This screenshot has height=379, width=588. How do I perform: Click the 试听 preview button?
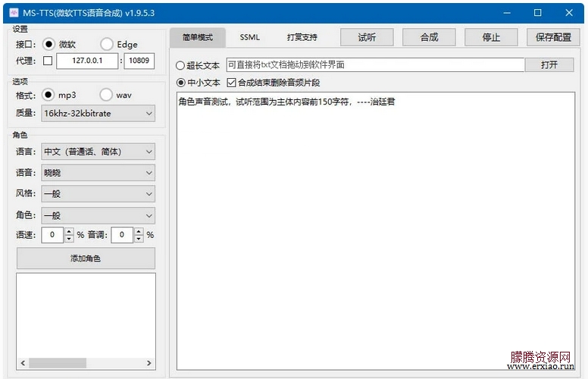click(367, 37)
